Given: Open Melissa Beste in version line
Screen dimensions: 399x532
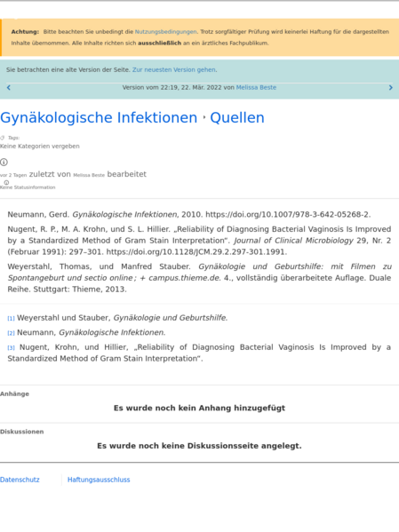Looking at the screenshot, I should 256,87.
